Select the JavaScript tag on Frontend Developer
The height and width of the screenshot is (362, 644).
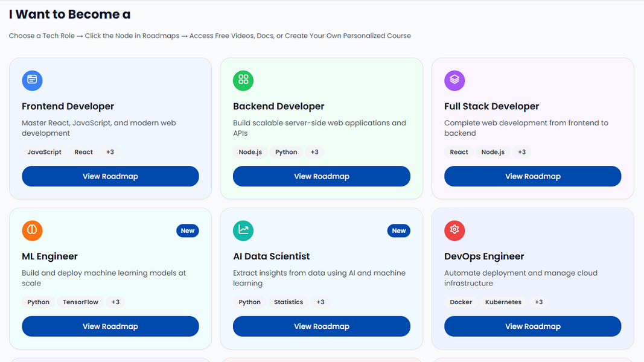coord(45,152)
